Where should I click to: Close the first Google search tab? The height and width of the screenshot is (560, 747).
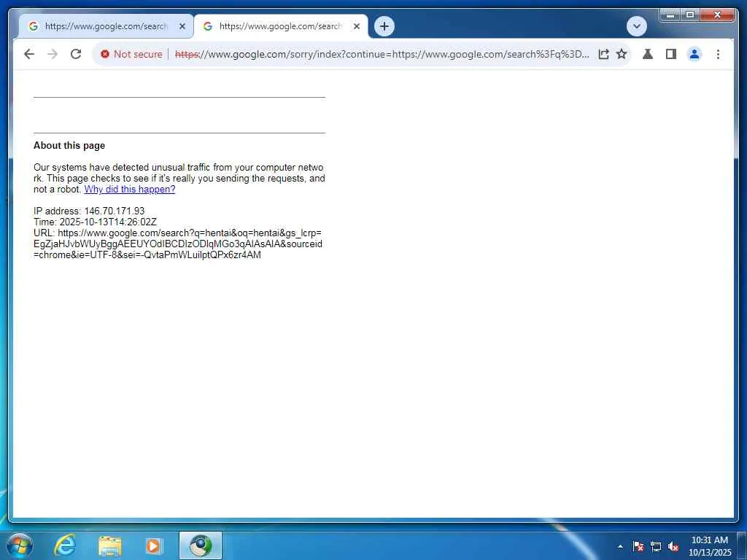pyautogui.click(x=182, y=27)
